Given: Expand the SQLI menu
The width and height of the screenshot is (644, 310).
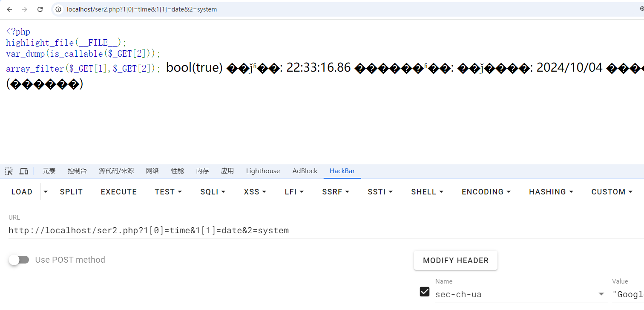Looking at the screenshot, I should [213, 192].
